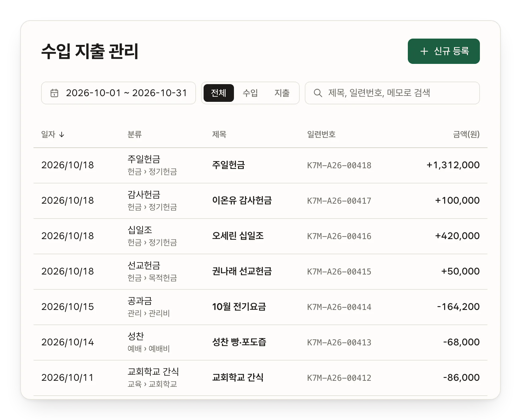Click serial number K7M-A26-00413
Screen dimensions: 521x420
(339, 343)
